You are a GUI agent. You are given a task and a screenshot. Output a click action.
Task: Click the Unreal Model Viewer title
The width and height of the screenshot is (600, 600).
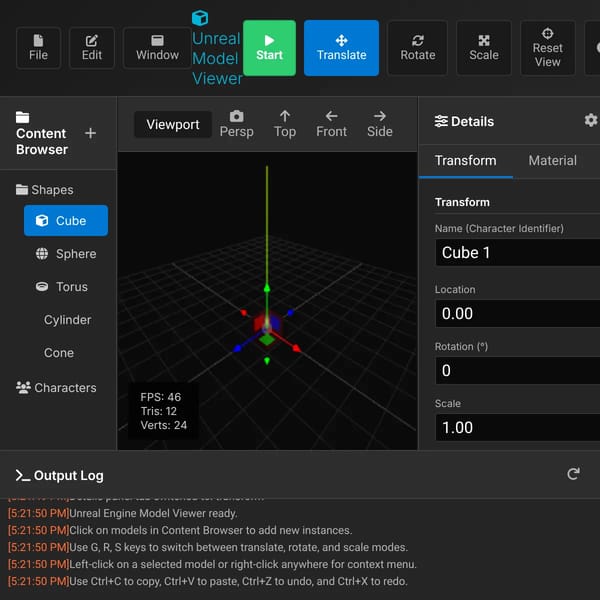(217, 59)
